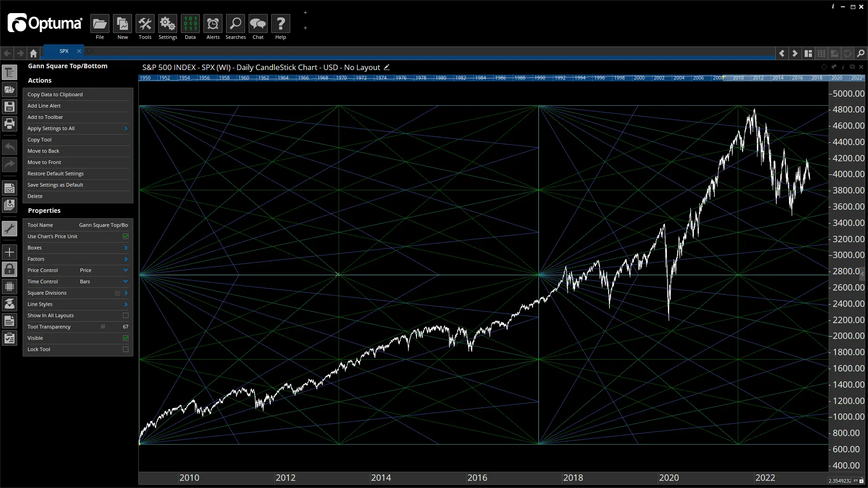Select Copy Tool action
The height and width of the screenshot is (488, 868).
tap(78, 140)
